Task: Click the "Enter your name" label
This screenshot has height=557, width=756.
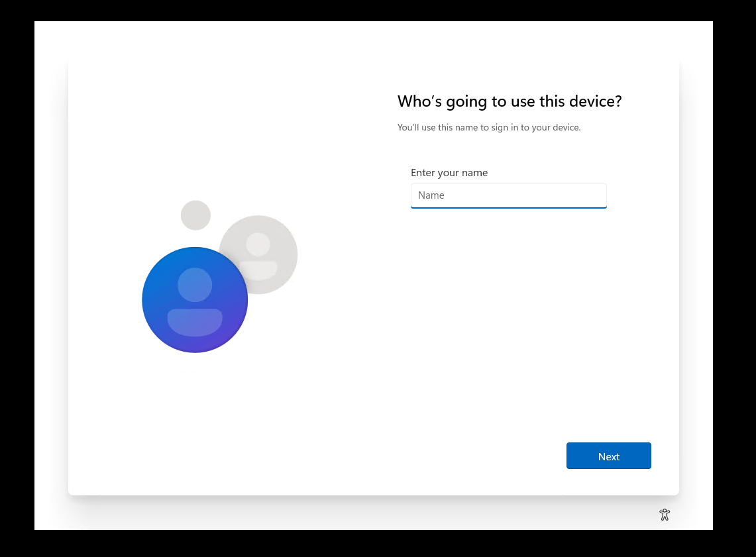Action: [x=449, y=172]
